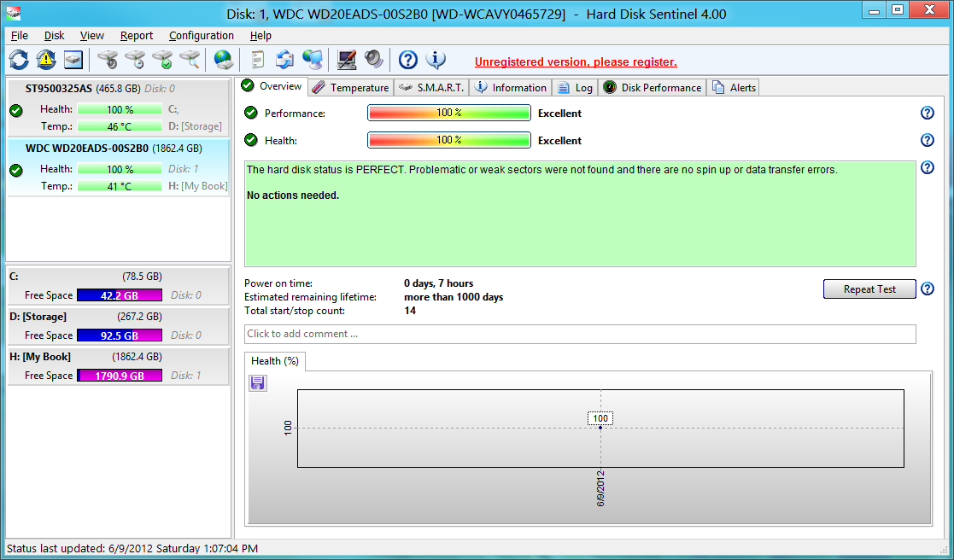Click the 41 °C temperature bar of Disk 1

tap(120, 186)
